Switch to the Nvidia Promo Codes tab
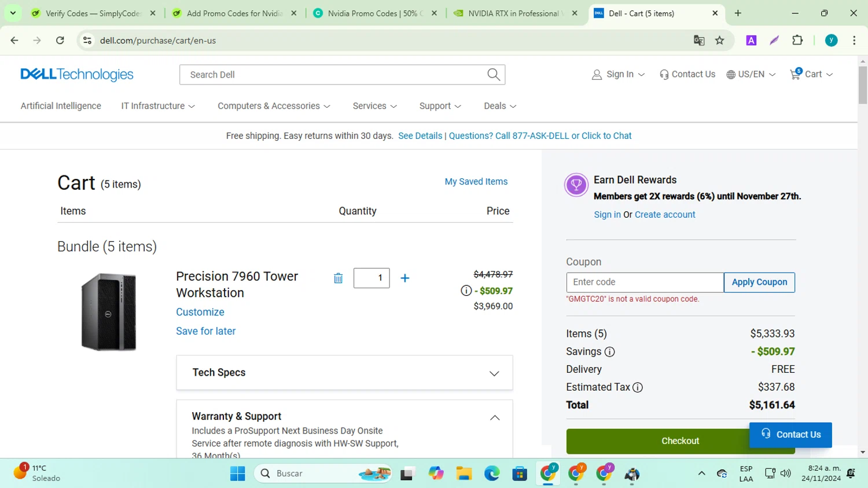This screenshot has height=488, width=868. [x=375, y=13]
